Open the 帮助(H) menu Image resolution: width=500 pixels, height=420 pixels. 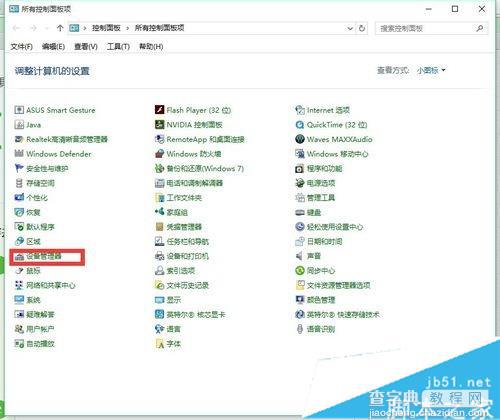pyautogui.click(x=151, y=47)
